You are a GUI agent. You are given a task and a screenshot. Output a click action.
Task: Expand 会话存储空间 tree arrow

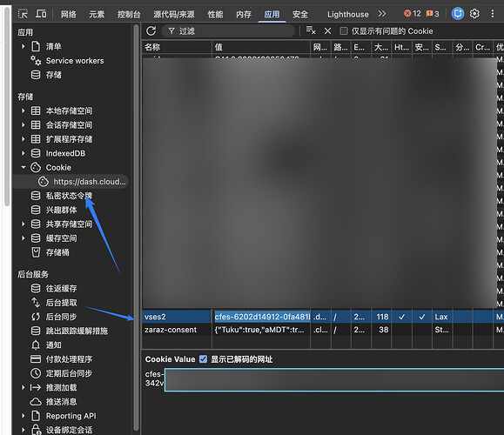[24, 125]
